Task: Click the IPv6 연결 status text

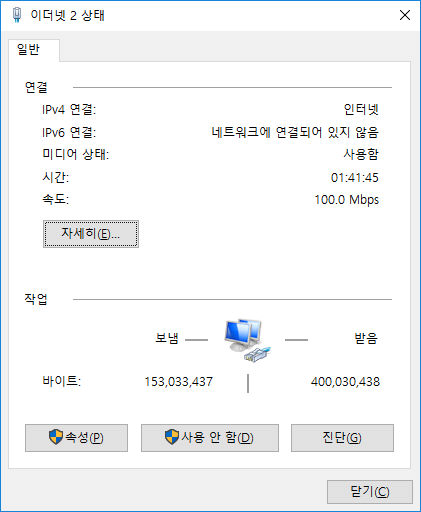Action: click(295, 132)
